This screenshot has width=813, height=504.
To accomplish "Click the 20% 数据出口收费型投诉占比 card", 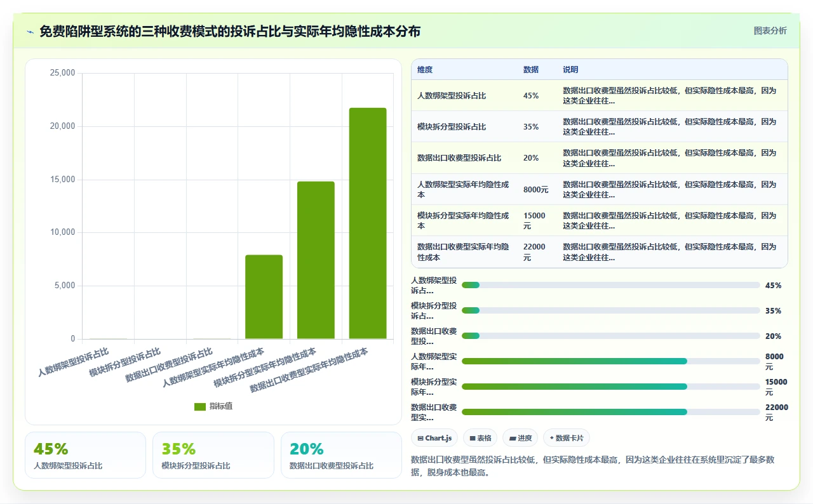I will (341, 455).
